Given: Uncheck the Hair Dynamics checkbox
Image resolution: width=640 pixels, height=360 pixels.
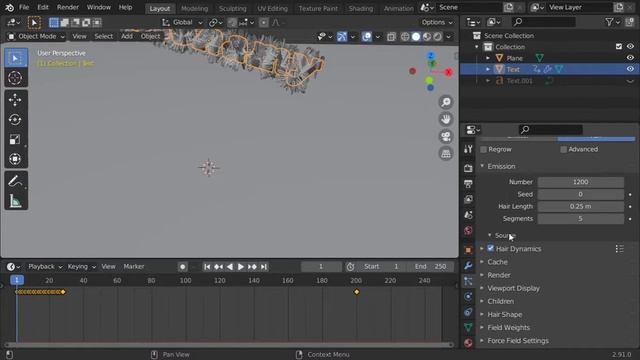Looking at the screenshot, I should (491, 248).
